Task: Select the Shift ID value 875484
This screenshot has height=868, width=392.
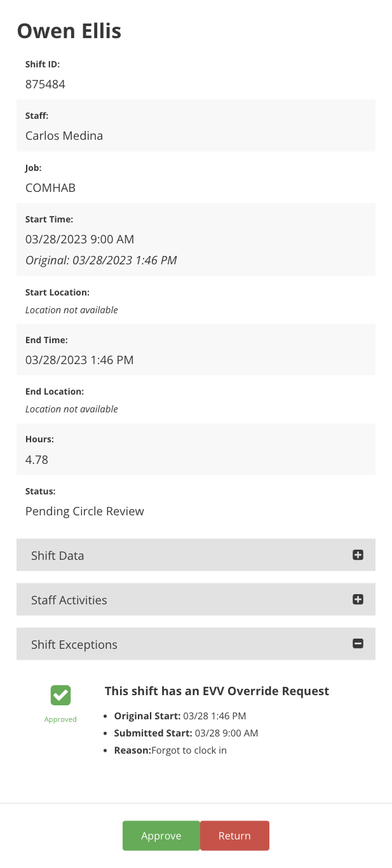Action: pos(45,84)
